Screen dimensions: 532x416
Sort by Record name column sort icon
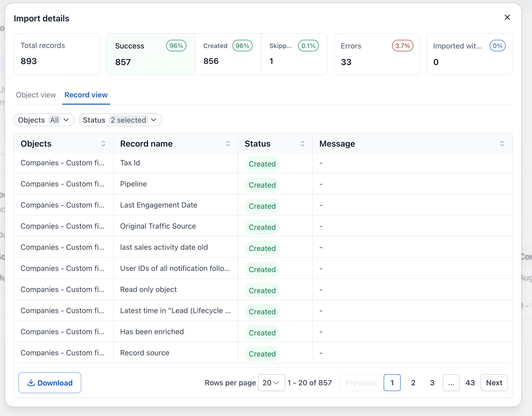[x=227, y=144]
